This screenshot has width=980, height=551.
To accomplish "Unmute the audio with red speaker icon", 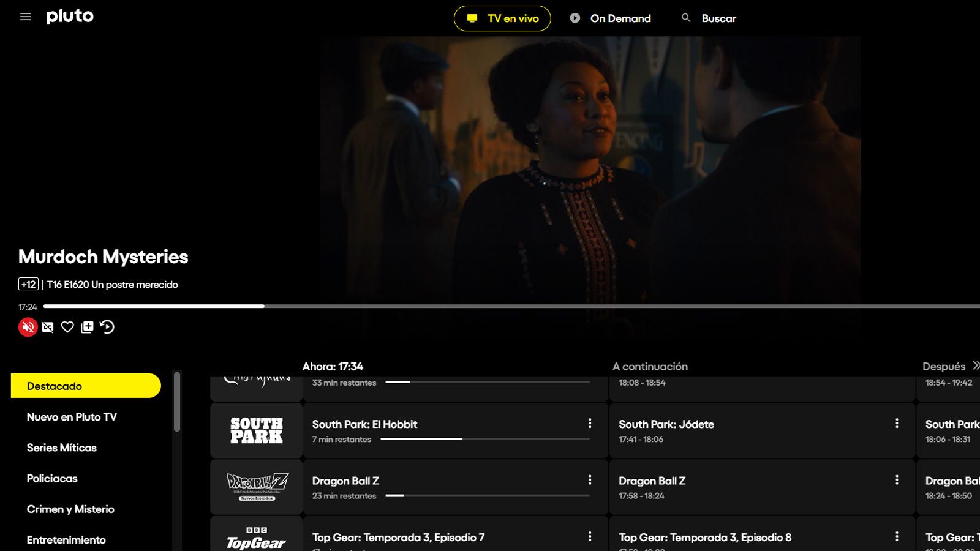I will pyautogui.click(x=28, y=327).
